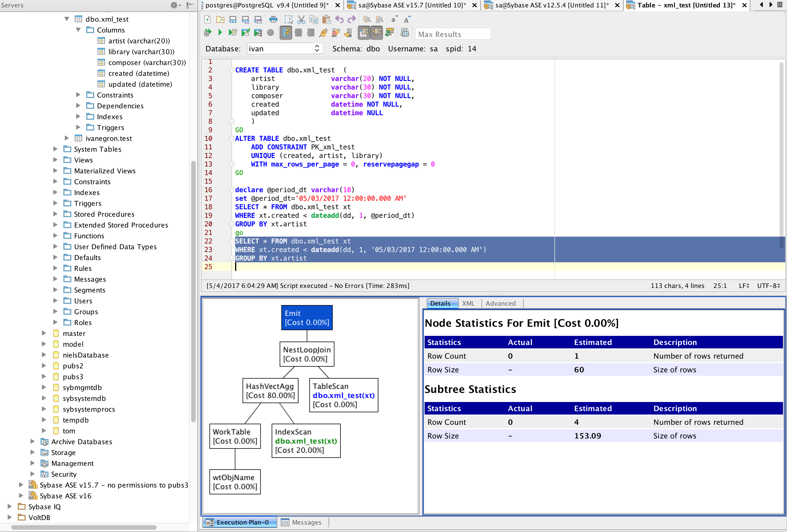Click the Connect plug icon
The width and height of the screenshot is (787, 532).
[x=323, y=33]
